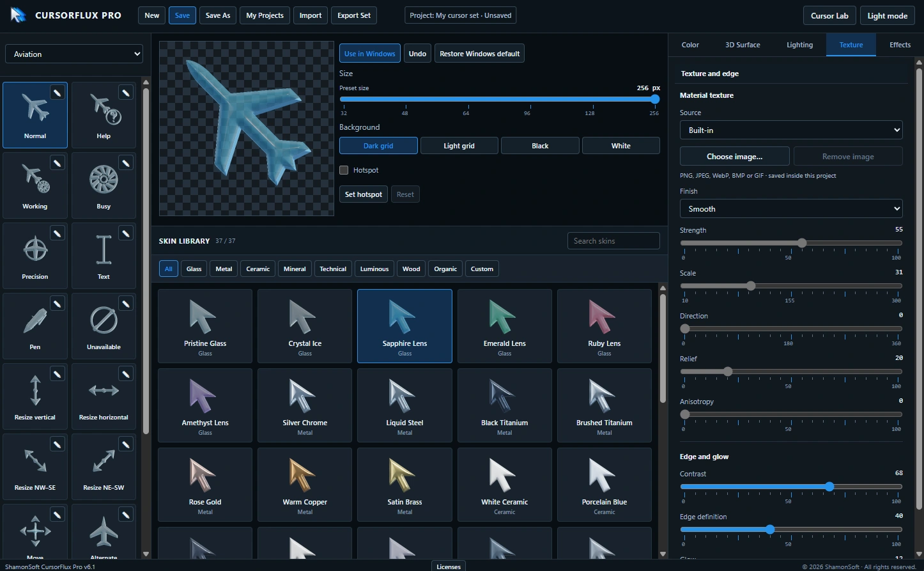Apply the Ruby Lens skin
This screenshot has width=924, height=571.
point(604,326)
